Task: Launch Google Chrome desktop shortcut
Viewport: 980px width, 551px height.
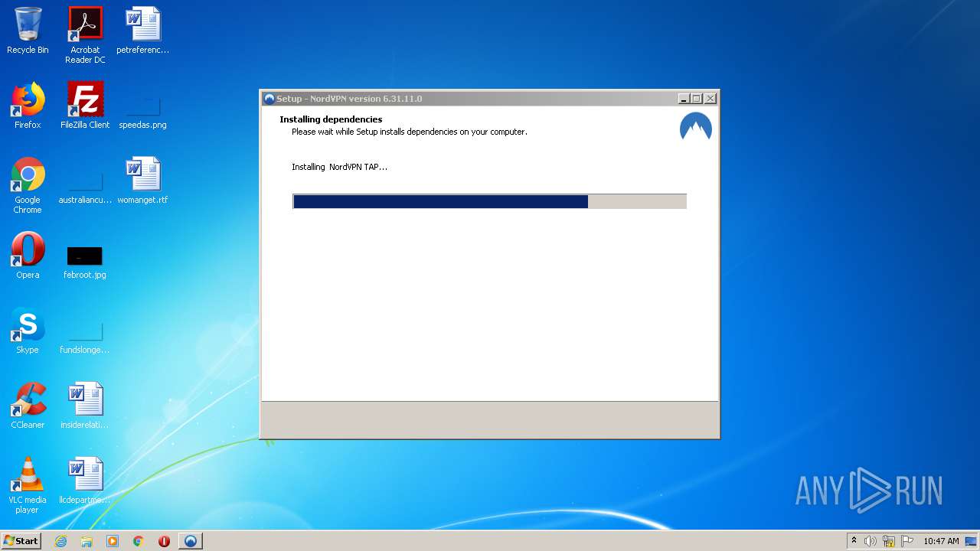Action: pyautogui.click(x=28, y=186)
